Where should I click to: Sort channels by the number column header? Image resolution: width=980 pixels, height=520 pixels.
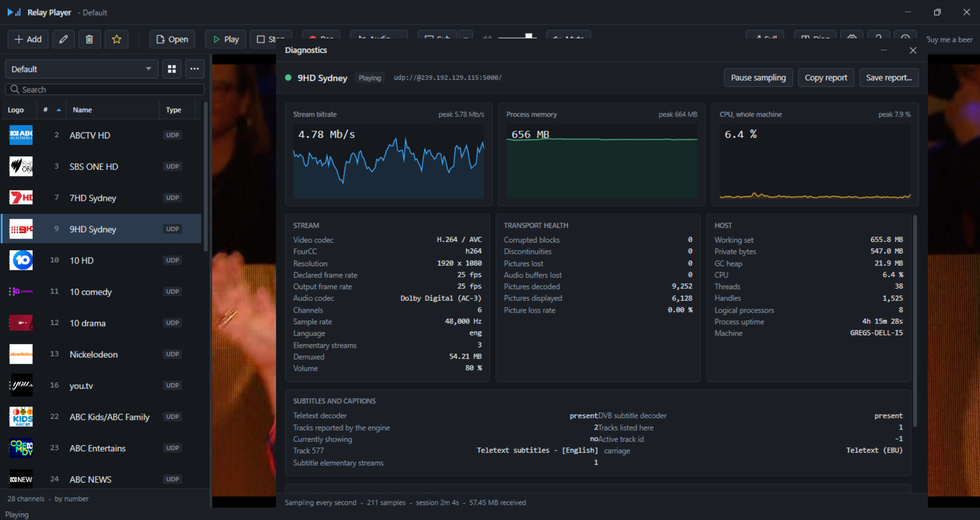pyautogui.click(x=52, y=110)
